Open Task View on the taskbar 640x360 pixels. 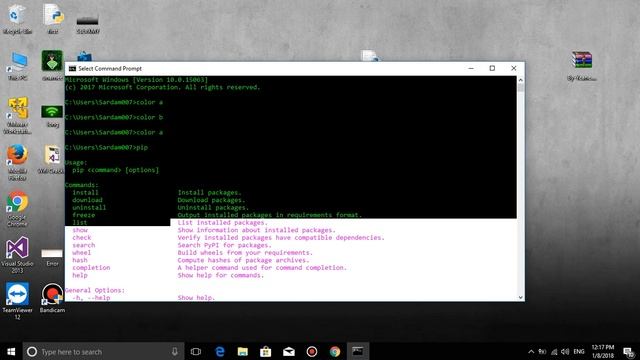tap(196, 351)
